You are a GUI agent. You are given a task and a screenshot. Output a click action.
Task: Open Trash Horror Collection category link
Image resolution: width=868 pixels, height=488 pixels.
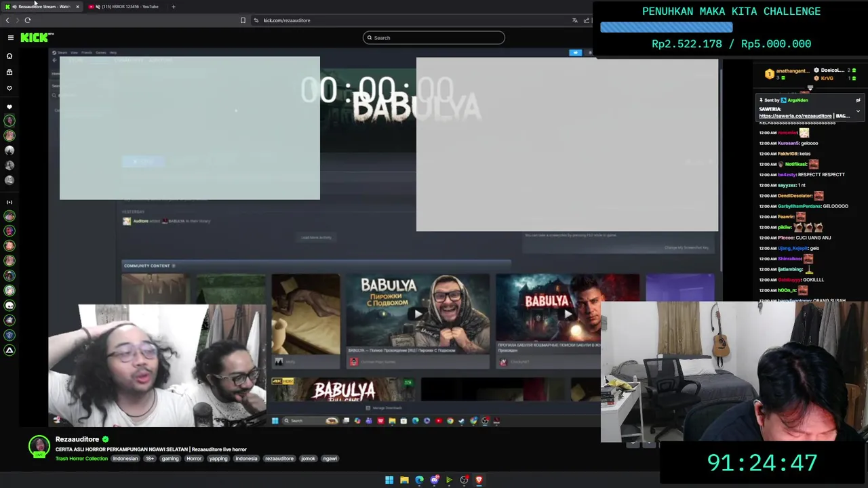81,459
